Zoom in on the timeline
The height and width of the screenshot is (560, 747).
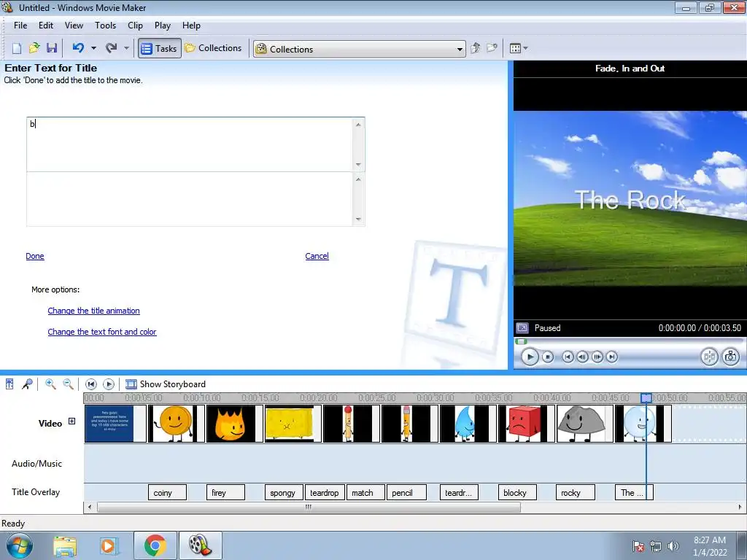50,384
